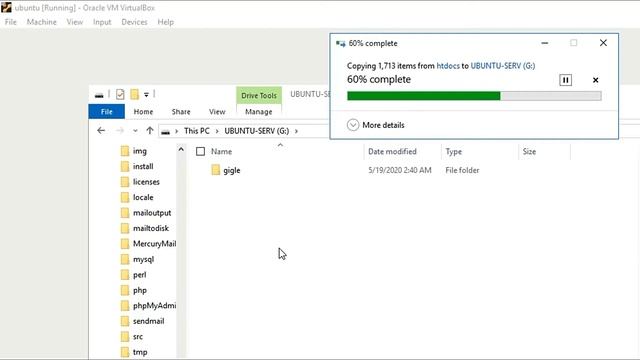Go up one folder level arrow

pos(150,131)
